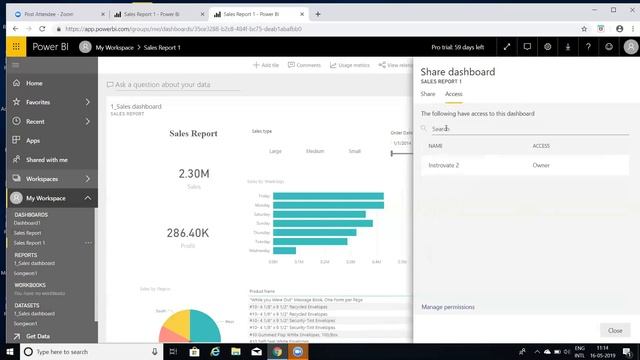Screen dimensions: 640x360
Task: Open a new browser tab
Action: [318, 14]
